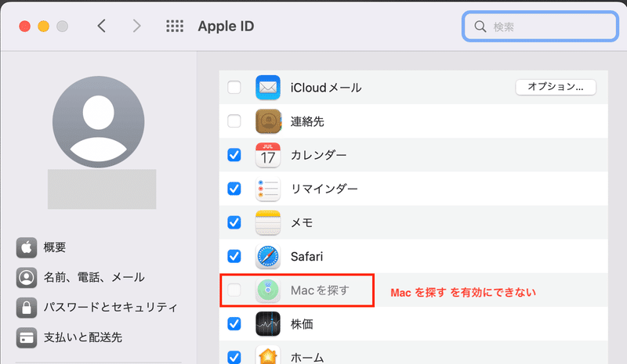Uncheck the 株価 checkbox
Viewport: 627px width, 364px height.
234,323
